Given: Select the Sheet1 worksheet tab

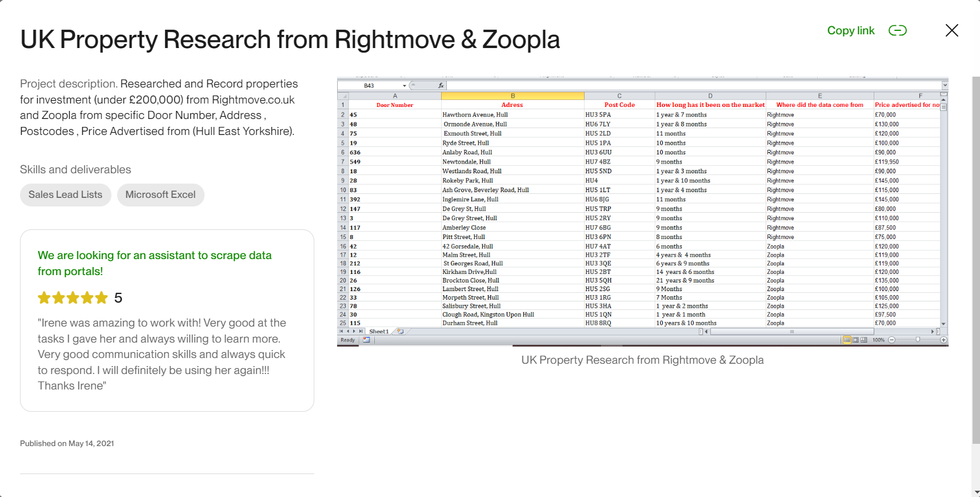Looking at the screenshot, I should [379, 332].
